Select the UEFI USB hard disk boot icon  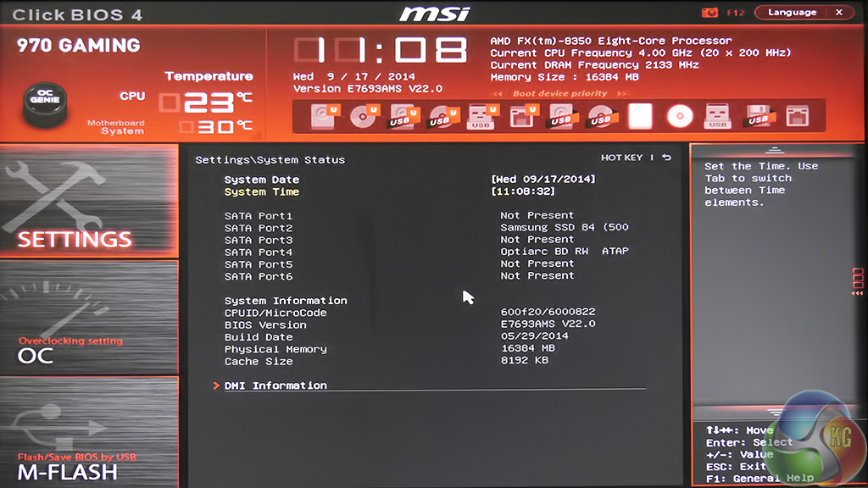tap(403, 117)
